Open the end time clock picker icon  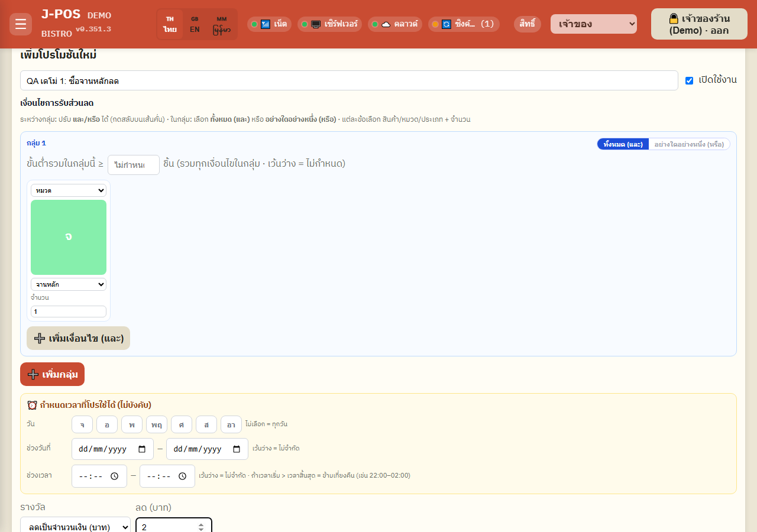tap(183, 476)
